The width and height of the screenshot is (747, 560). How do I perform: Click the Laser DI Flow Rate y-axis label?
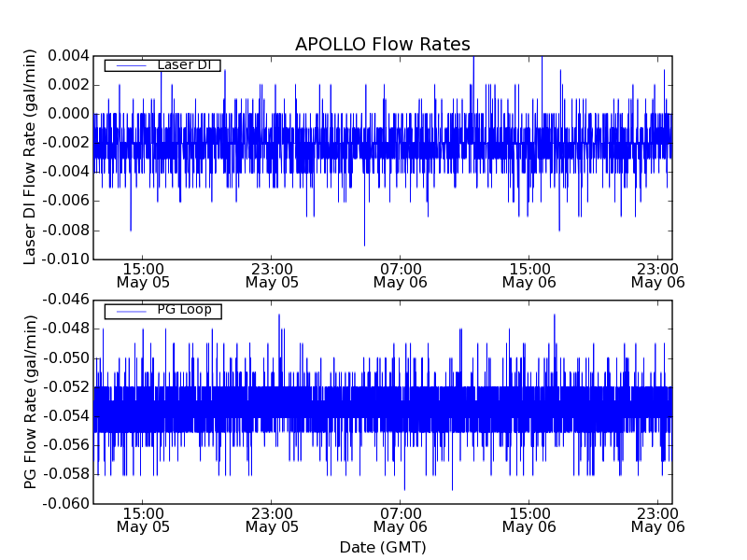tap(31, 156)
